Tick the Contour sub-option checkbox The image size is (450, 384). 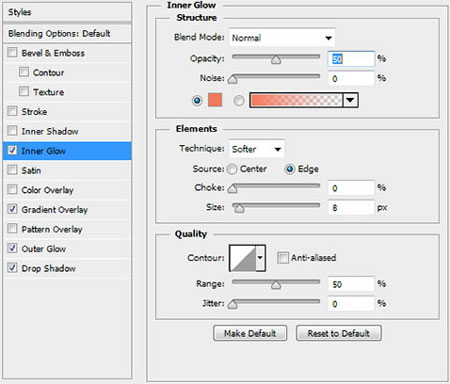pos(24,72)
